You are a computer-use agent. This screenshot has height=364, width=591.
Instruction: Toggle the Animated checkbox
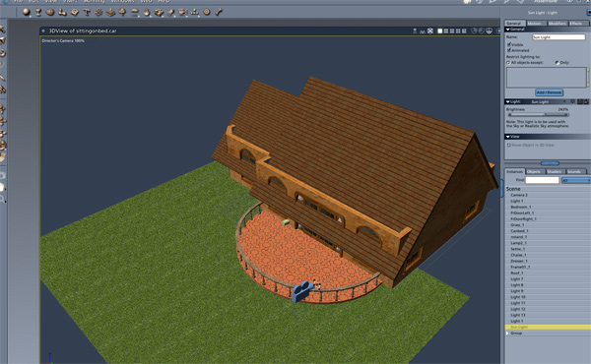click(509, 50)
